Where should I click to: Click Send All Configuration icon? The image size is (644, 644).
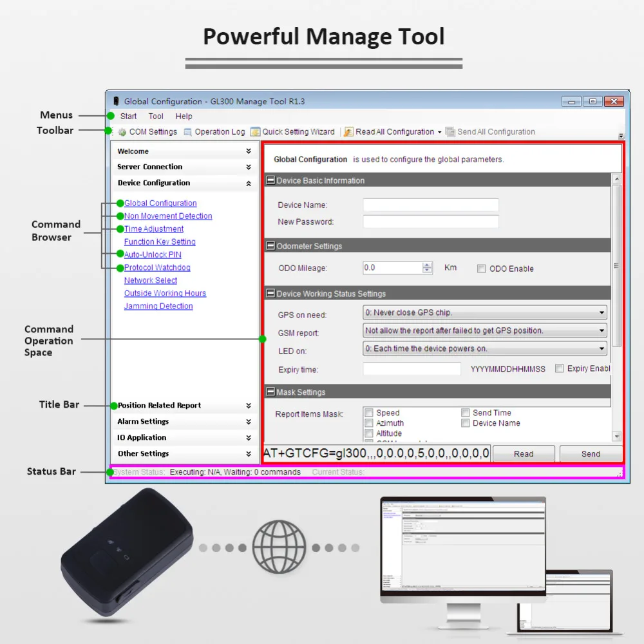coord(450,132)
